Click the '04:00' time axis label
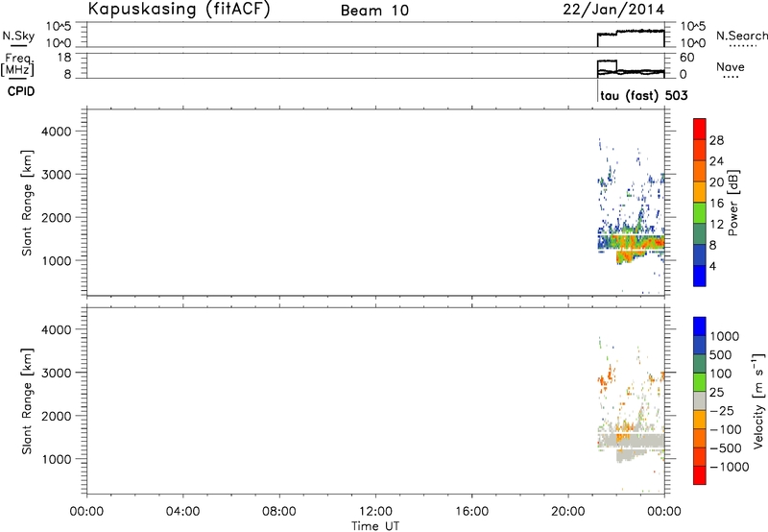The image size is (768, 532). tap(183, 512)
